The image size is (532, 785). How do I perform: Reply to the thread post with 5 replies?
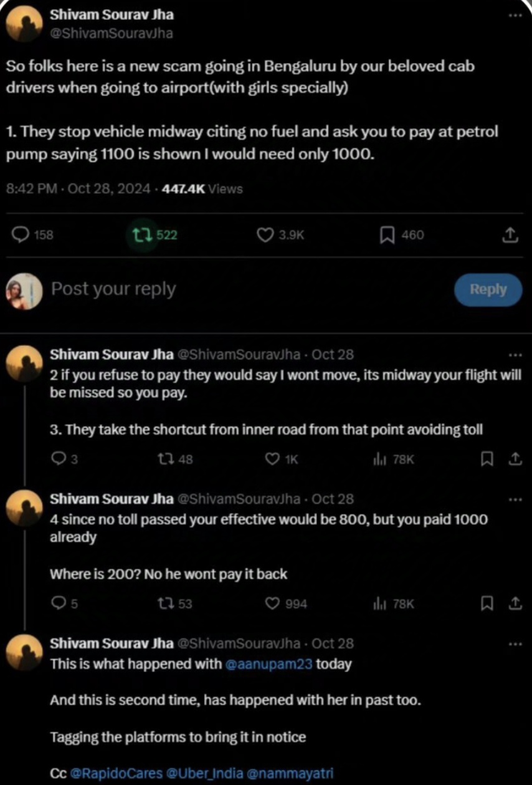click(x=57, y=604)
